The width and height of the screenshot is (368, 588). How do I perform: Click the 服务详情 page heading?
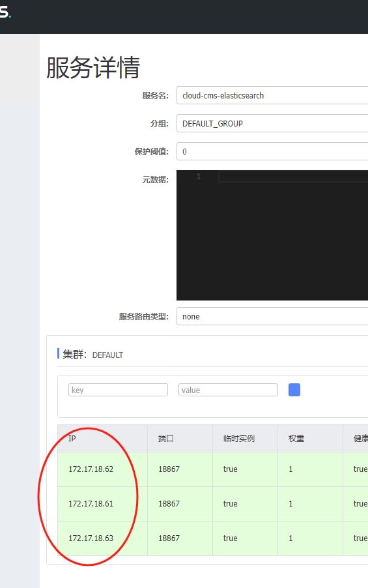[93, 68]
